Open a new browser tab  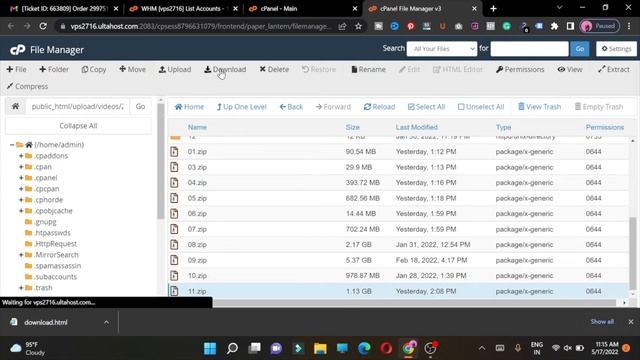pyautogui.click(x=493, y=9)
